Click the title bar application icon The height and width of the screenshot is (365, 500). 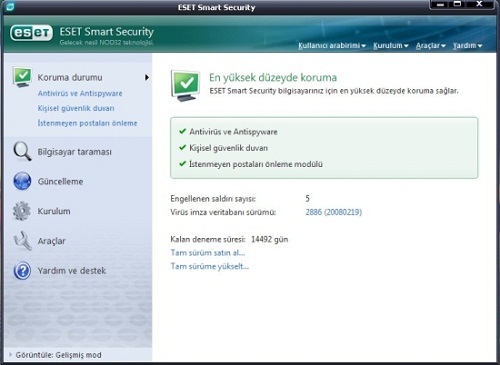(10, 7)
